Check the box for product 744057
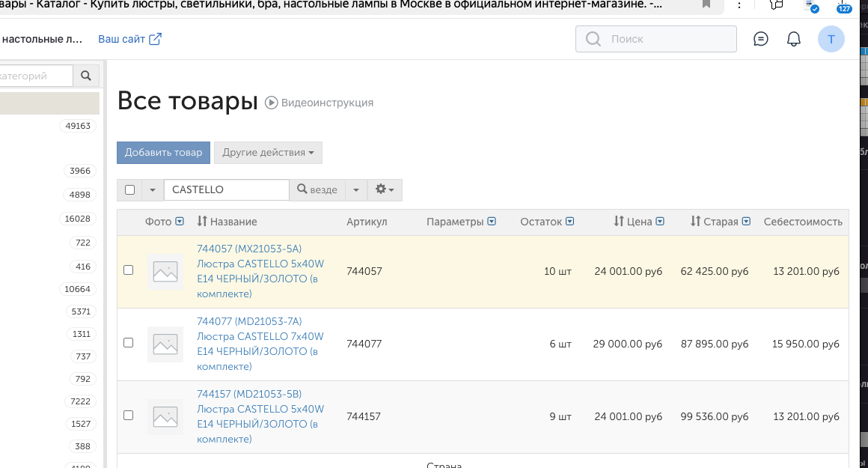 128,270
